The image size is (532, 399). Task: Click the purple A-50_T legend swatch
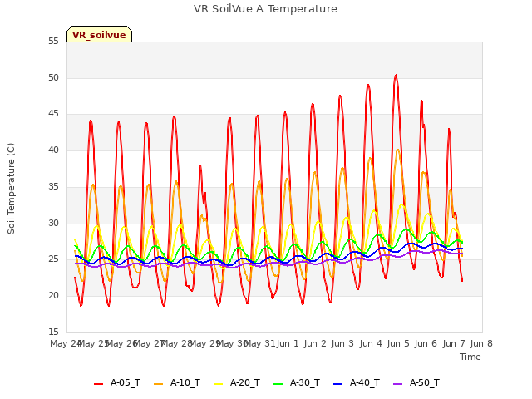click(x=397, y=384)
